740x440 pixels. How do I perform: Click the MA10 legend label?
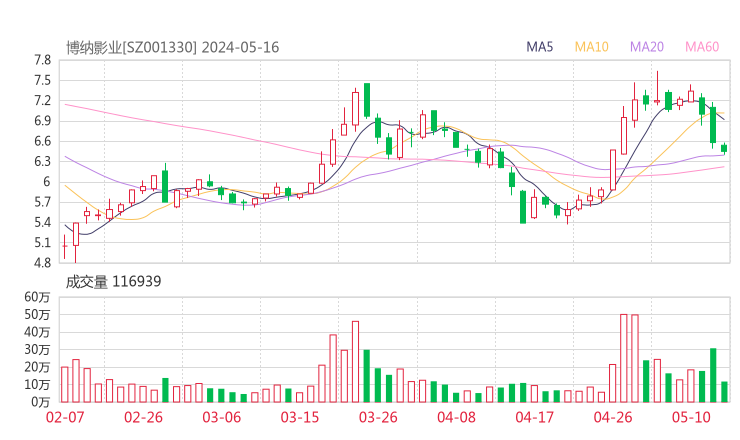591,47
